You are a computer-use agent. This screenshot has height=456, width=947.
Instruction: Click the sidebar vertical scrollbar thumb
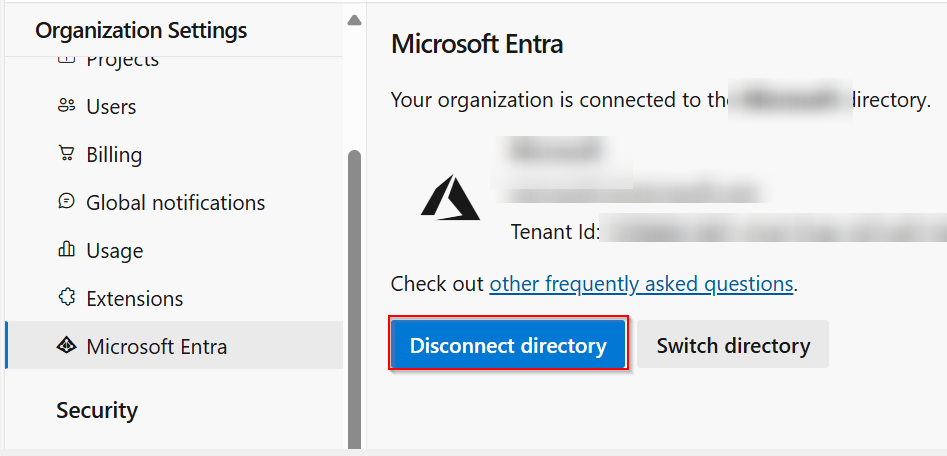355,299
